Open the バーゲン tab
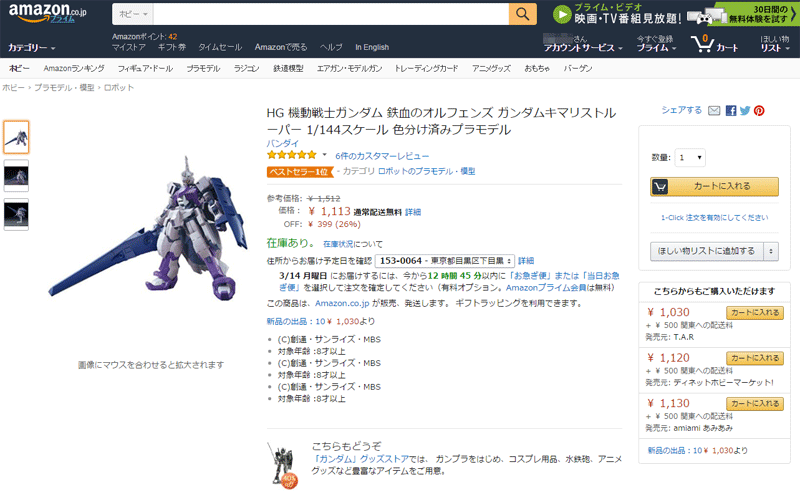This screenshot has width=800, height=495. tap(578, 68)
